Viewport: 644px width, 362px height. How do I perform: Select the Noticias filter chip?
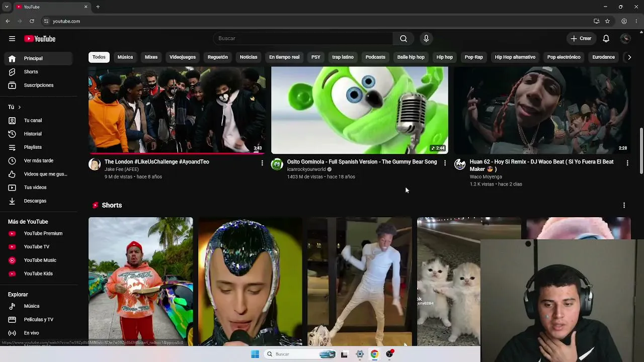point(249,57)
